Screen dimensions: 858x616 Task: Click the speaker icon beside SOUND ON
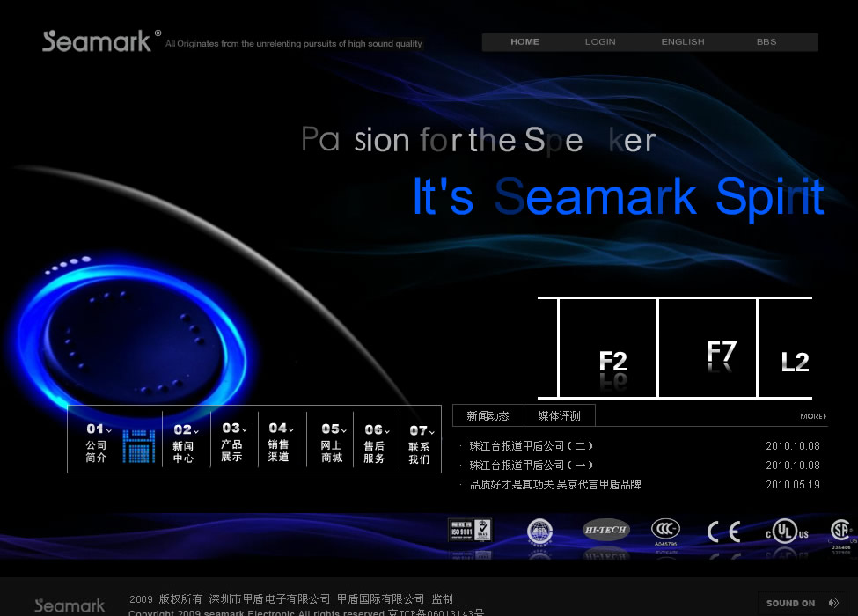pos(833,603)
